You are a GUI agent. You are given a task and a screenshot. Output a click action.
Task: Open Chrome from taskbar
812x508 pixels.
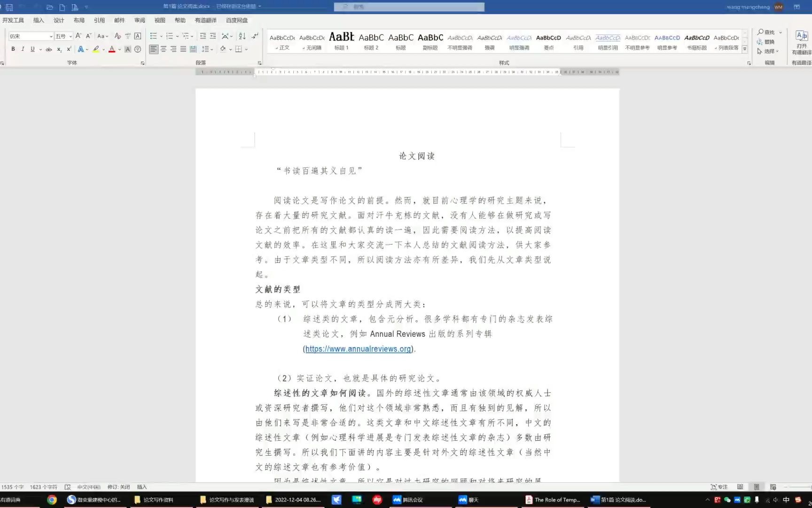click(x=52, y=500)
